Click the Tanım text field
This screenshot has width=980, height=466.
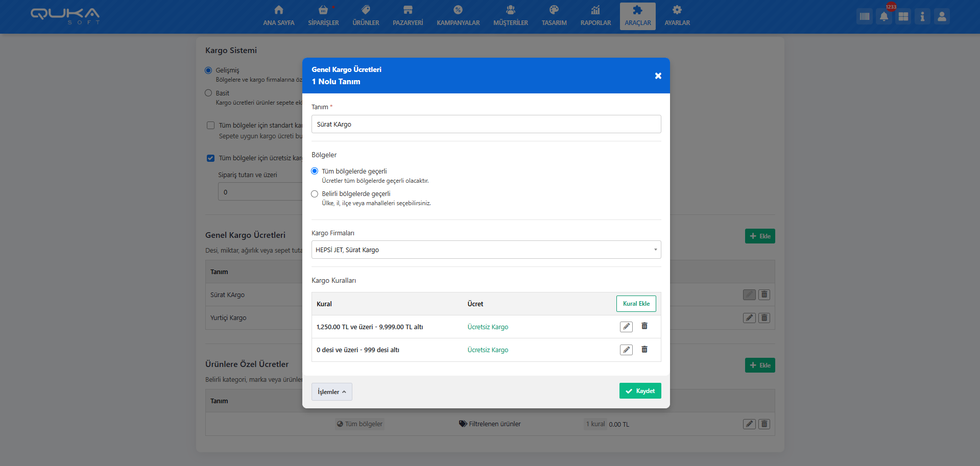486,124
